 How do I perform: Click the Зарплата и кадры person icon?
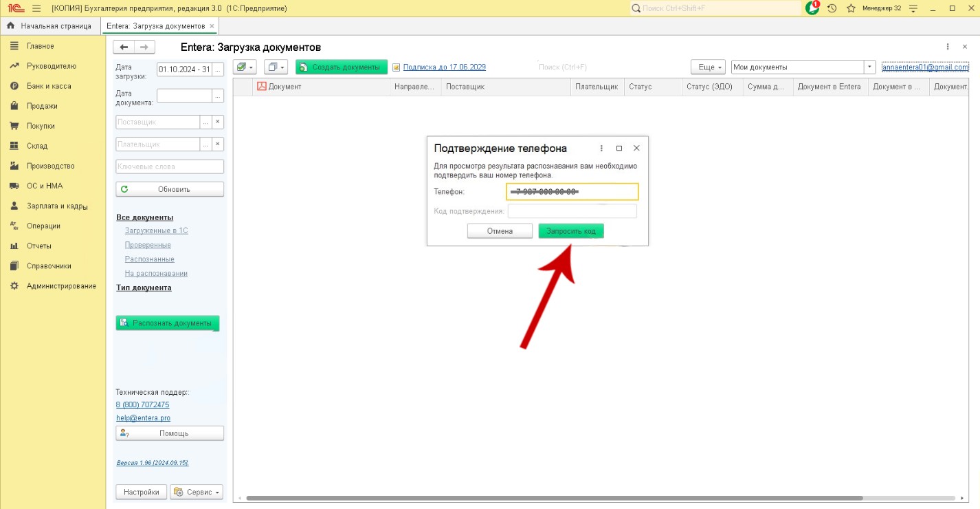pyautogui.click(x=14, y=206)
